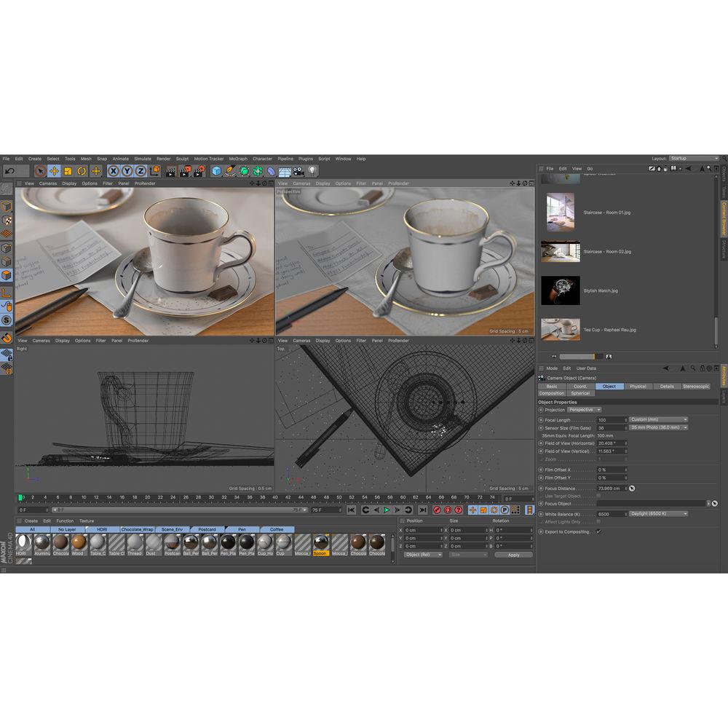The height and width of the screenshot is (728, 728).
Task: Switch to the Physical tab in camera attributes
Action: (637, 386)
